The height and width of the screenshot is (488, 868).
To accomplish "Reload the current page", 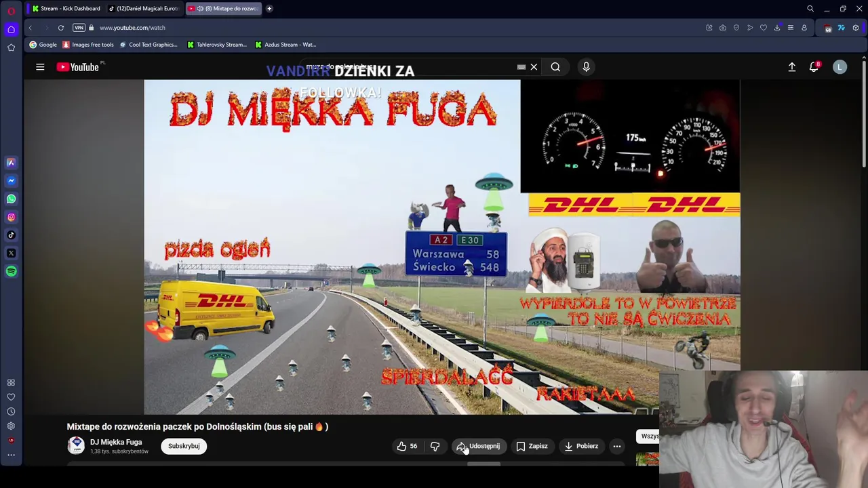I will [61, 28].
